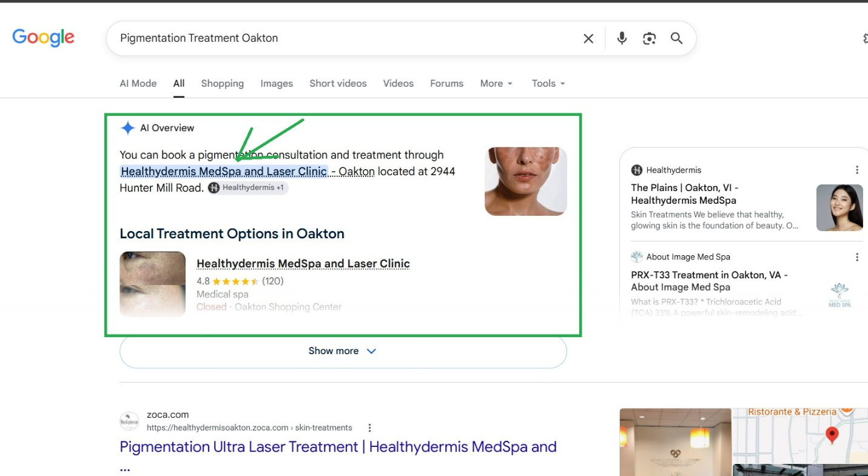Select the All results tab
The width and height of the screenshot is (868, 476).
[x=179, y=84]
